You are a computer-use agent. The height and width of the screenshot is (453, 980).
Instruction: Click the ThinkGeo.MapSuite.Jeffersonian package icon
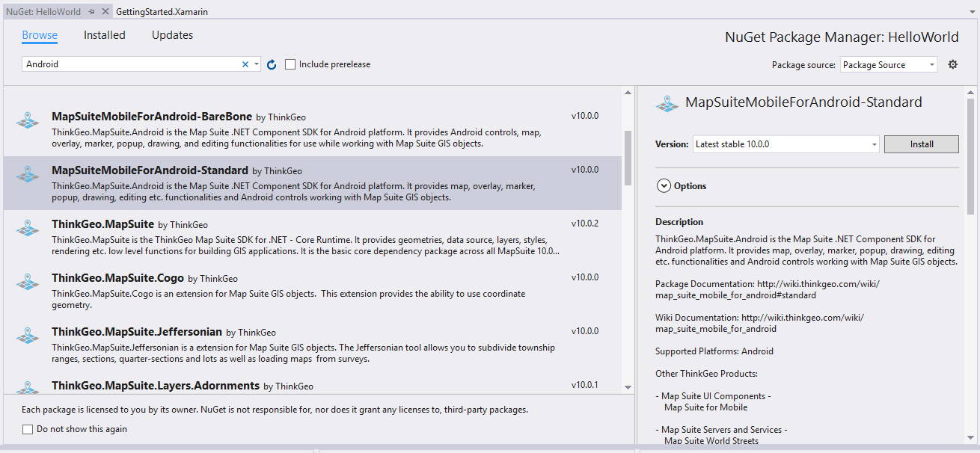(28, 335)
